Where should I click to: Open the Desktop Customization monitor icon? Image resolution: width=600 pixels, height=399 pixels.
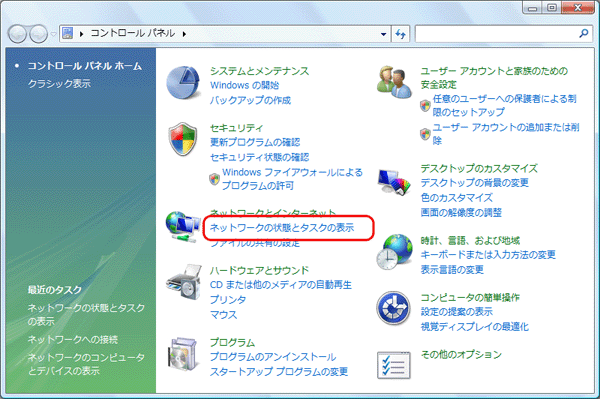(394, 182)
